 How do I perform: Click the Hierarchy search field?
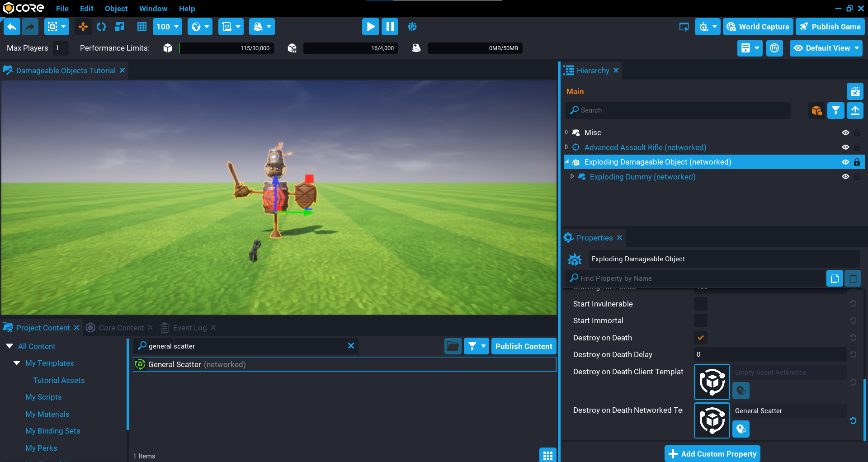pyautogui.click(x=678, y=110)
